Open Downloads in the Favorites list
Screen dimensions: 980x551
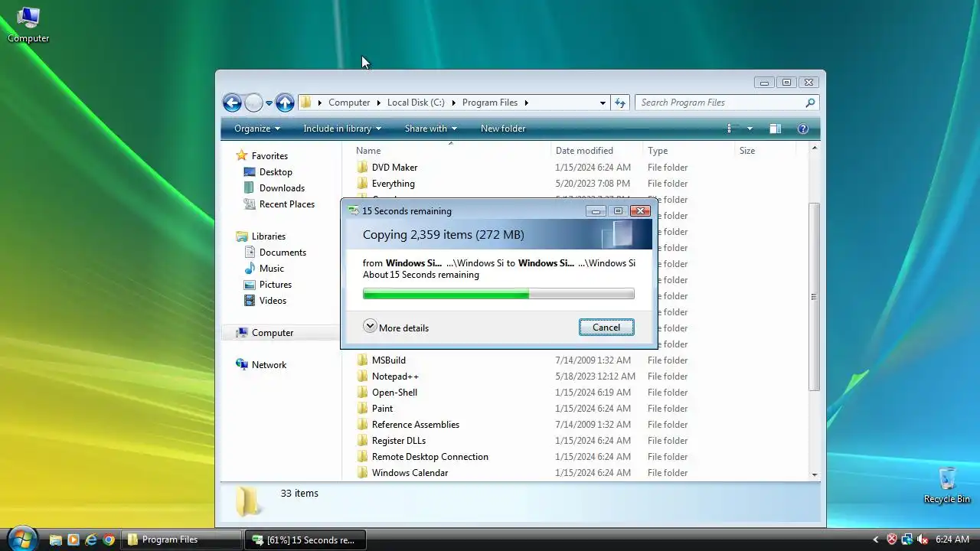pos(282,188)
